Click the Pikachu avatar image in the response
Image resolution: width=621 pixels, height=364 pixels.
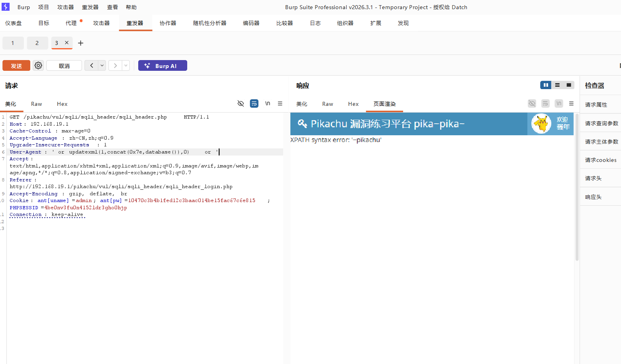click(x=541, y=124)
